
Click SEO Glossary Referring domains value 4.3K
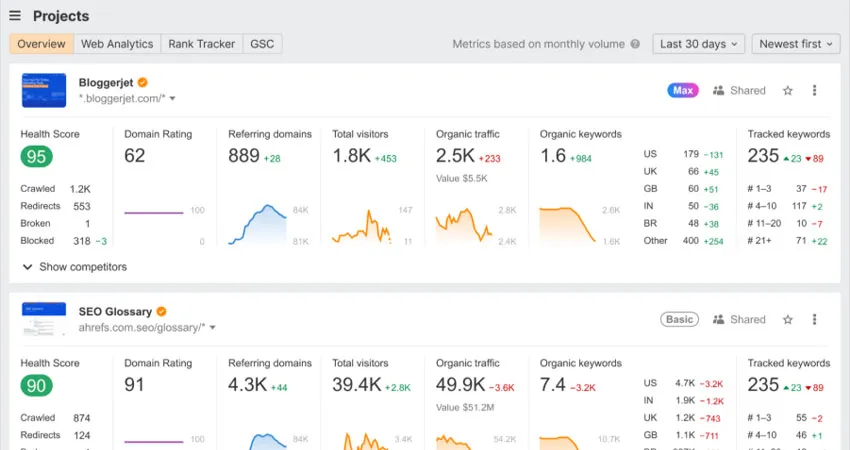(x=247, y=384)
